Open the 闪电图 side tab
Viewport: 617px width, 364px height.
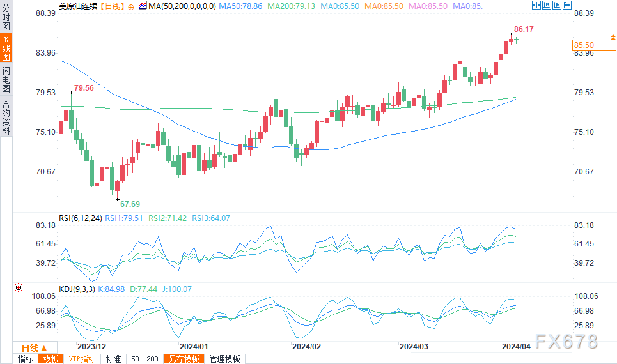(x=6, y=79)
